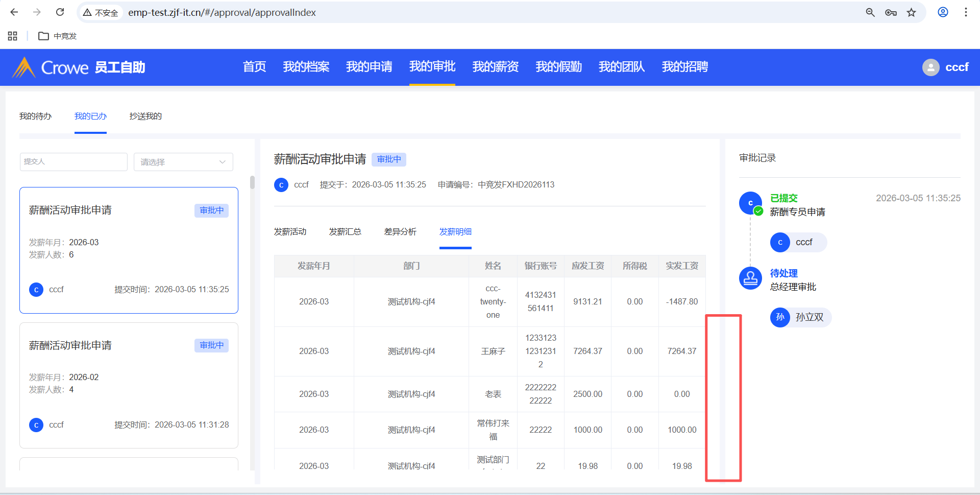Open the password key icon in address bar
Screen dimensions: 980x495
[x=891, y=13]
